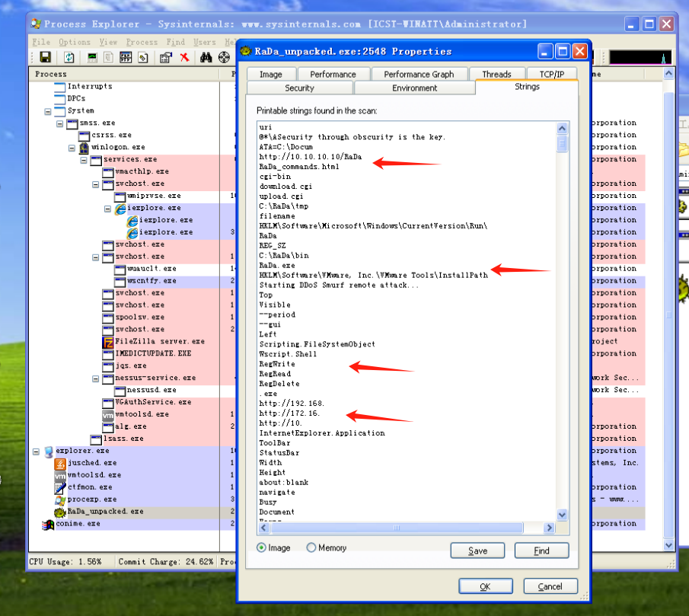Click the parent iexplore.exe browser icon

coord(120,209)
